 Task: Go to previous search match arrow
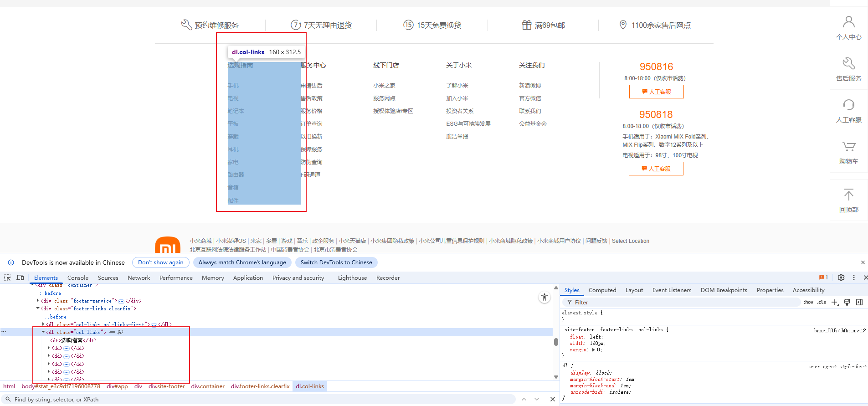(x=524, y=399)
